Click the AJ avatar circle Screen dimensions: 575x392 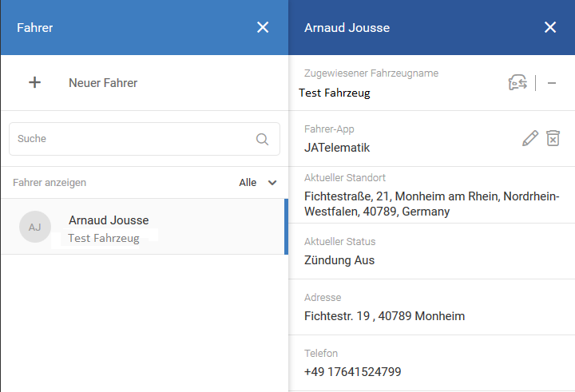[35, 228]
